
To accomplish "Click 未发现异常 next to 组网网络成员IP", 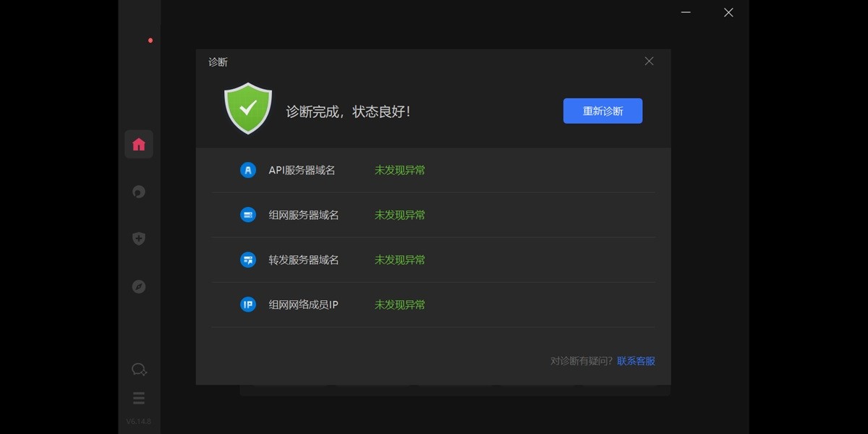I will 399,304.
